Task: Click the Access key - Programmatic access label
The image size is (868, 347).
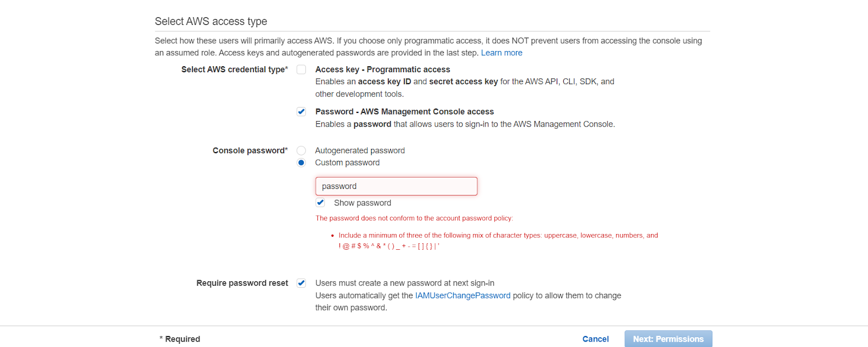Action: pos(382,70)
